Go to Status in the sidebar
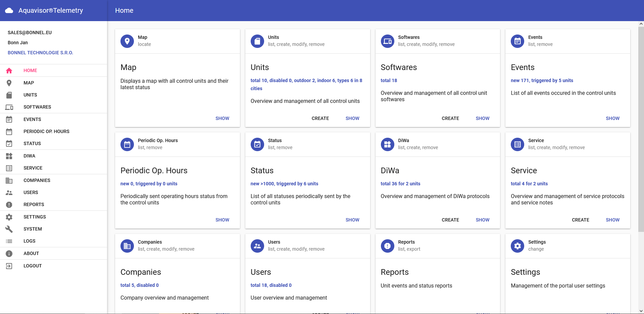This screenshot has height=314, width=644. 32,143
